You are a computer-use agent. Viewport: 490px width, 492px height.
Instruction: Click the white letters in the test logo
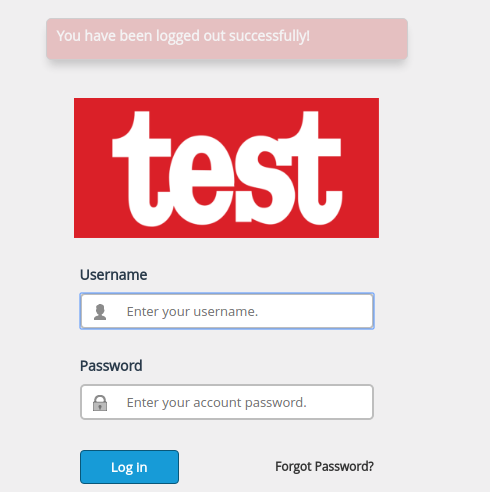coord(227,168)
